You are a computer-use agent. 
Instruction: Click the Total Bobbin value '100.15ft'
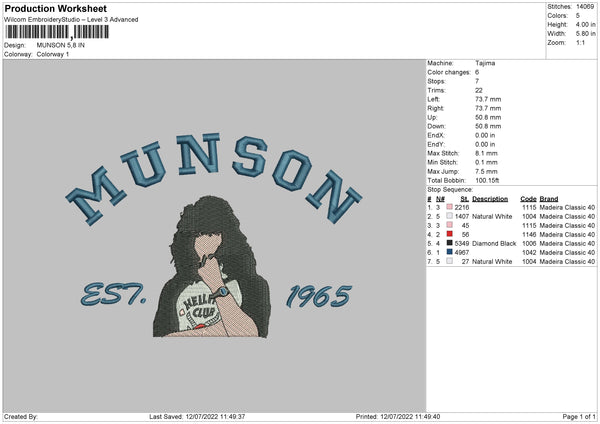[487, 181]
